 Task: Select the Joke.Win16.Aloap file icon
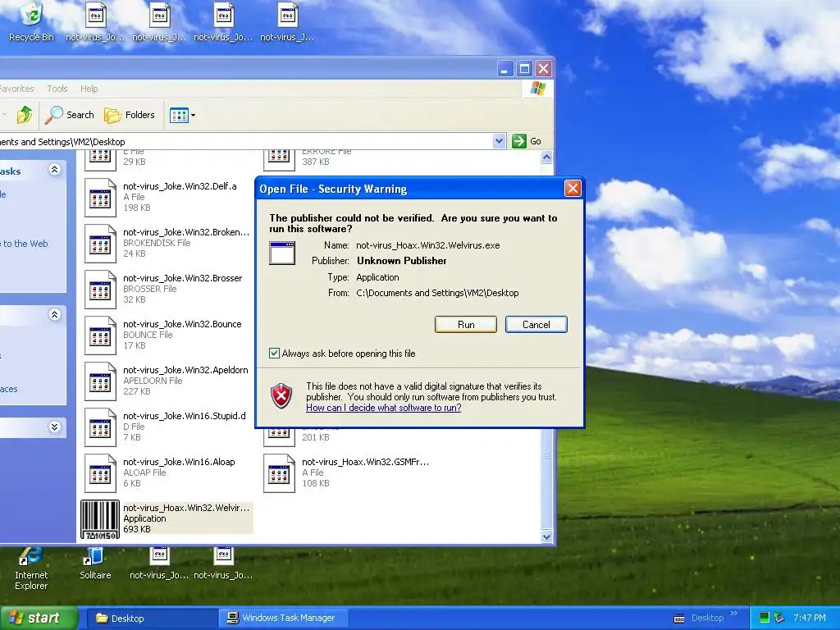coord(100,473)
